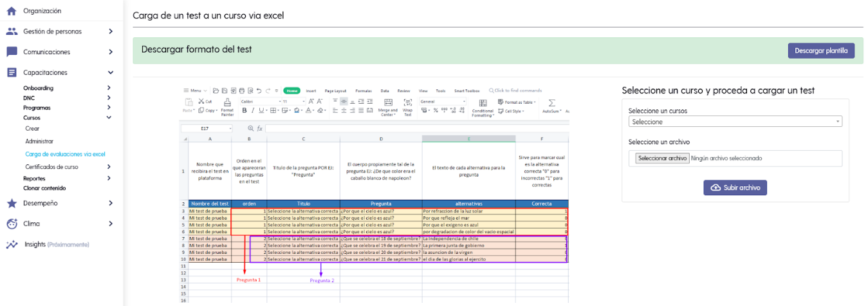The height and width of the screenshot is (306, 868).
Task: Click 'Descargar formato del test' text
Action: pos(196,49)
